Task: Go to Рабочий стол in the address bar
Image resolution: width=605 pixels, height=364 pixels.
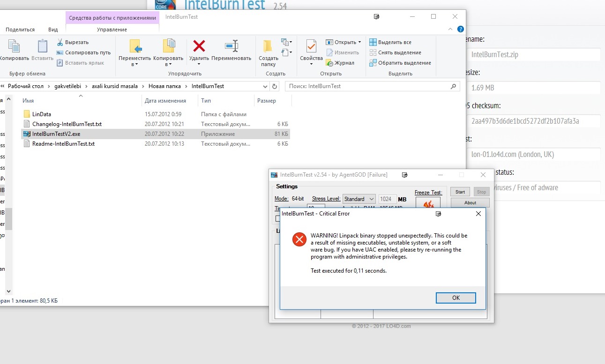Action: coord(26,86)
